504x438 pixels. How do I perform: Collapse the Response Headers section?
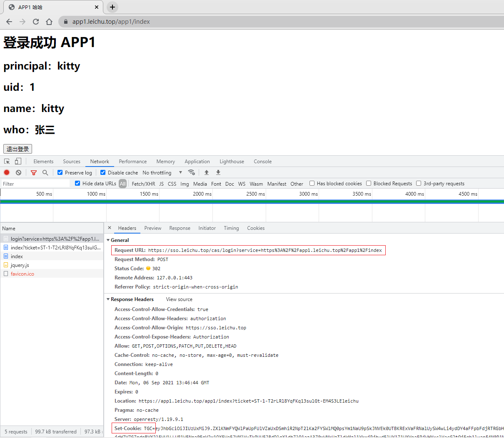click(x=108, y=299)
